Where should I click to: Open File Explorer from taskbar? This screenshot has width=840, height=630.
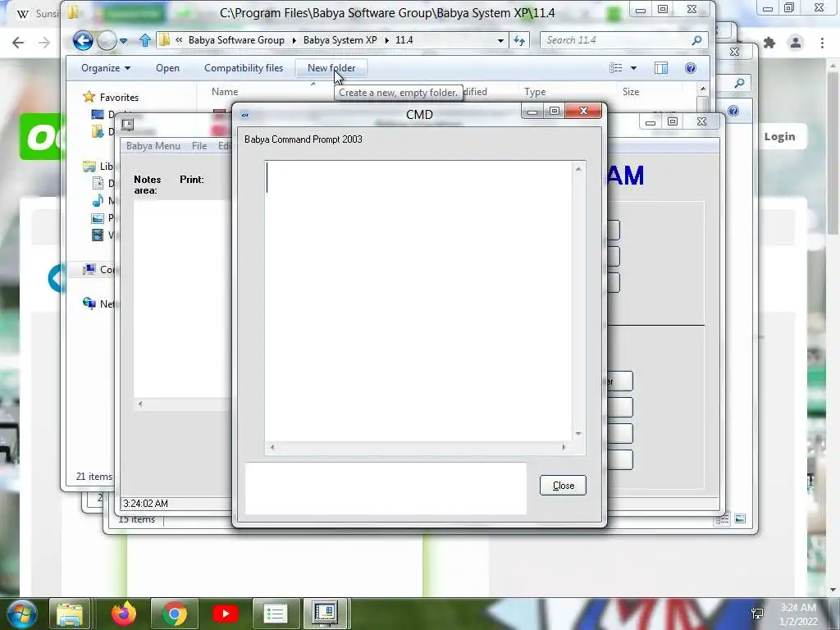(70, 614)
